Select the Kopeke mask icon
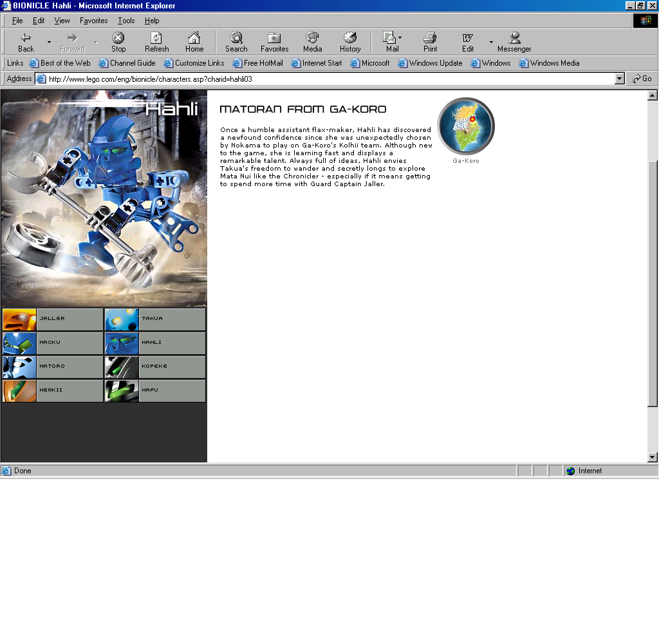659x644 pixels. (122, 367)
